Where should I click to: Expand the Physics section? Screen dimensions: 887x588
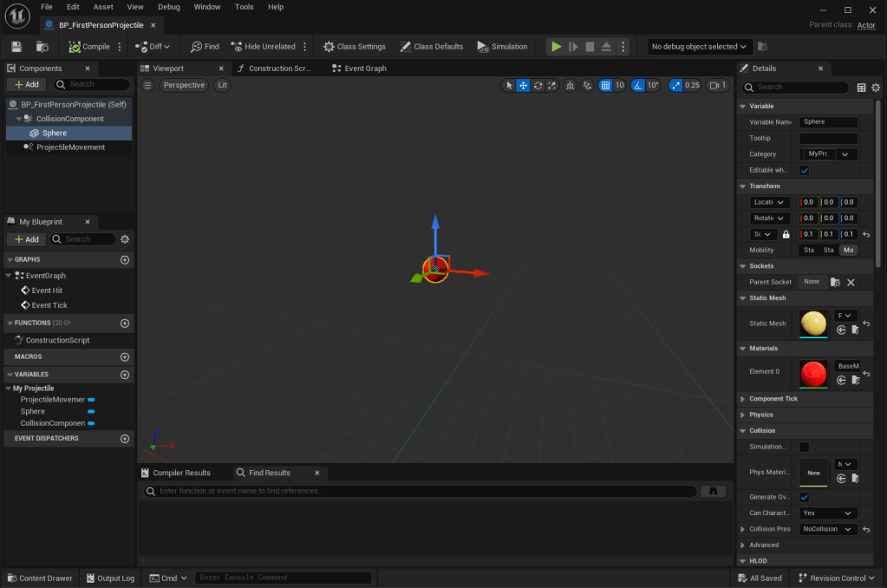click(x=761, y=415)
